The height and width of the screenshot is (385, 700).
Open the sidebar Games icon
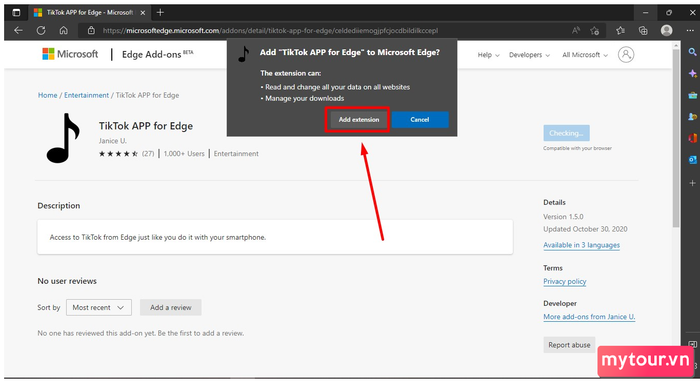(x=692, y=117)
